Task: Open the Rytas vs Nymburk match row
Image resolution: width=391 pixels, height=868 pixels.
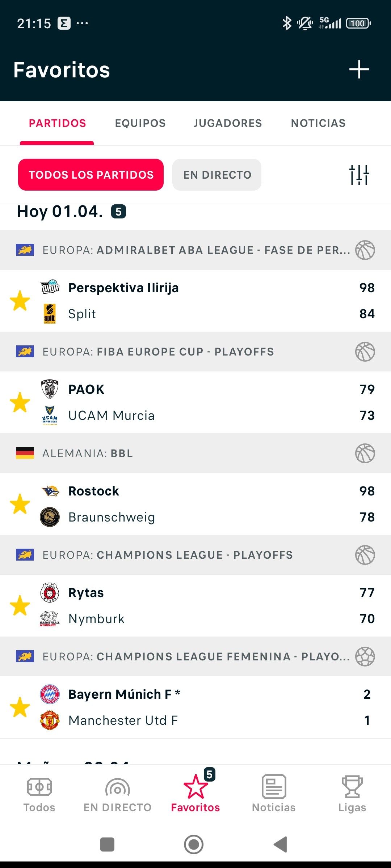Action: (195, 605)
